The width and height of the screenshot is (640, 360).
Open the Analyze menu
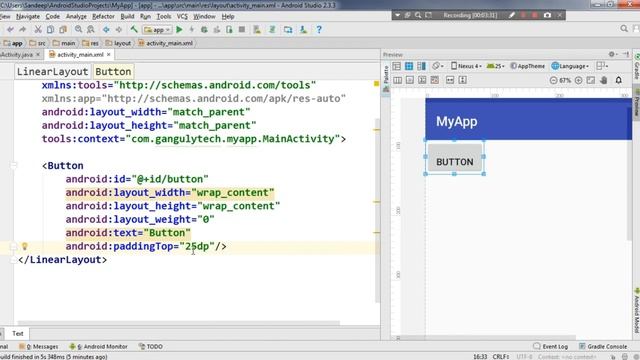pos(76,16)
